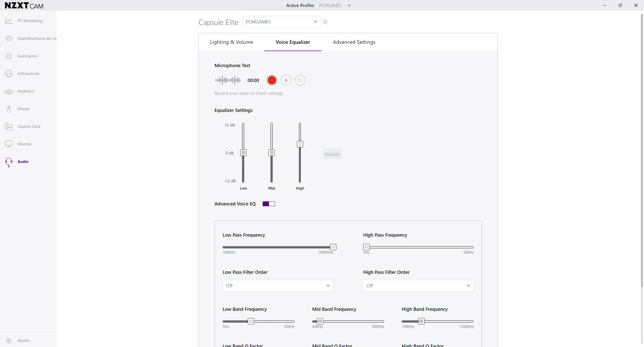Open the Monitor section
Screen dimensions: 644x347
[24, 144]
